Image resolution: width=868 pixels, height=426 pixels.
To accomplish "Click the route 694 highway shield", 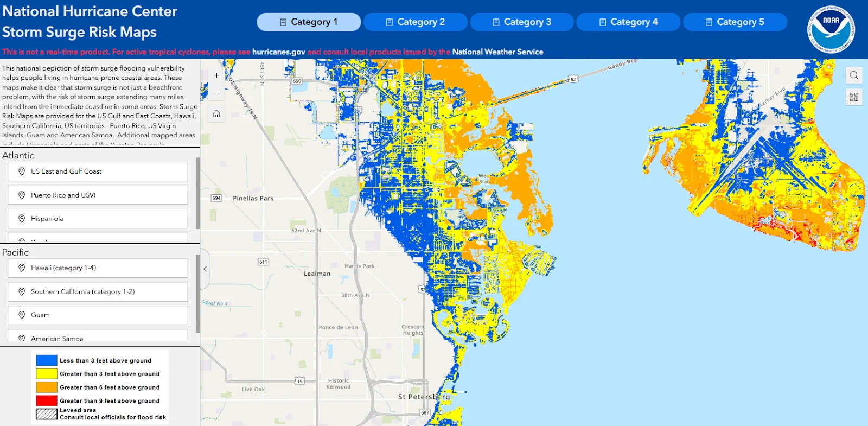I will pyautogui.click(x=216, y=198).
